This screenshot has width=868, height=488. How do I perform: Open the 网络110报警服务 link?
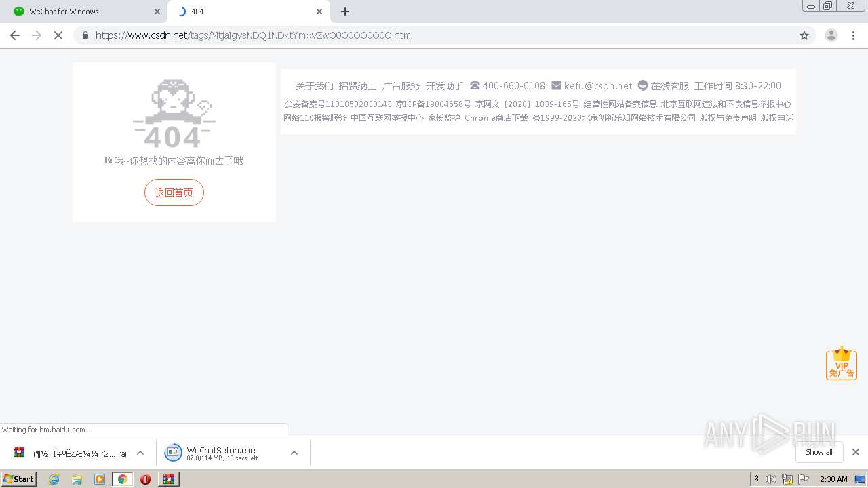point(315,118)
